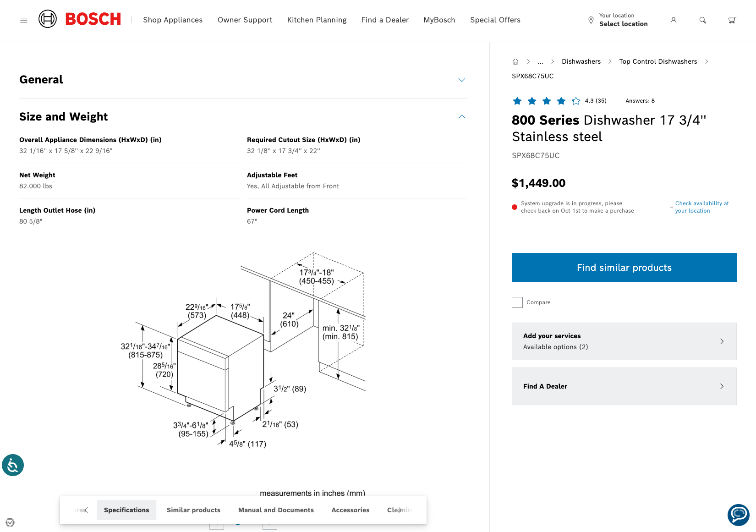Open Shop Appliances menu
756x532 pixels.
(x=173, y=20)
